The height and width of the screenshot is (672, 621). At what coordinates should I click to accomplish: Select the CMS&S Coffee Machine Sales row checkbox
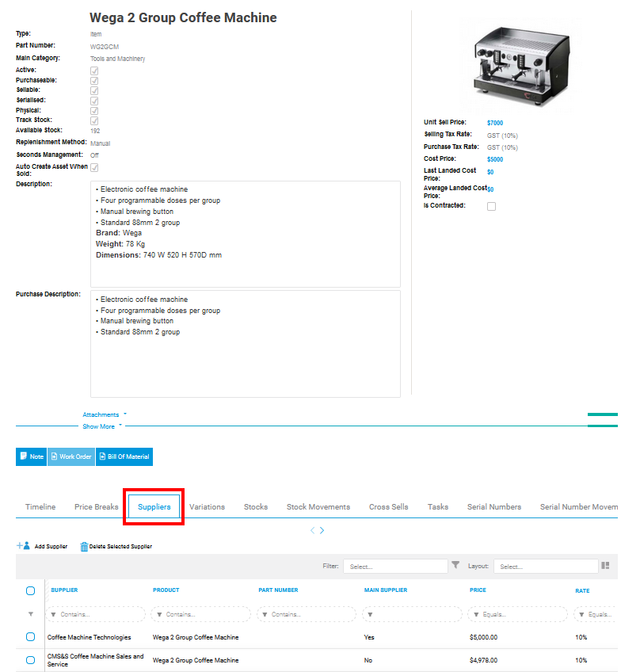click(x=30, y=660)
